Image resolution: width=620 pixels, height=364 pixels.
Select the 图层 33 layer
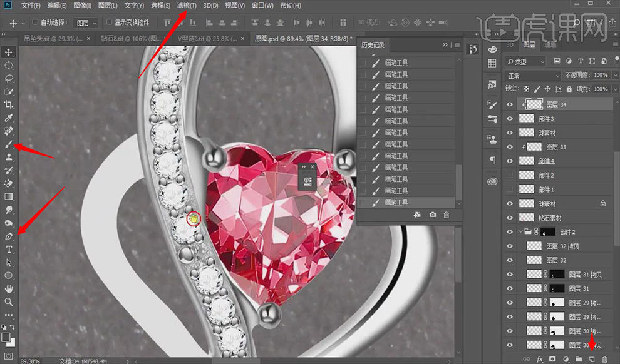[x=556, y=147]
